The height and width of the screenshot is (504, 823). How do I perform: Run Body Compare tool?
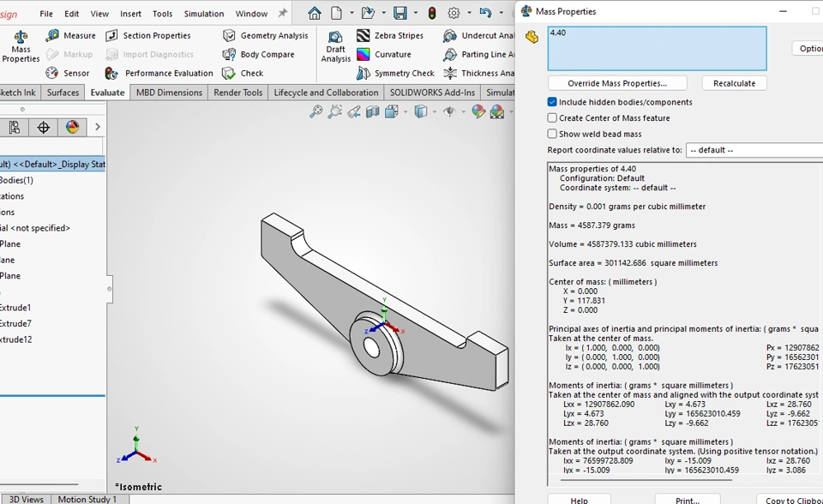point(258,54)
